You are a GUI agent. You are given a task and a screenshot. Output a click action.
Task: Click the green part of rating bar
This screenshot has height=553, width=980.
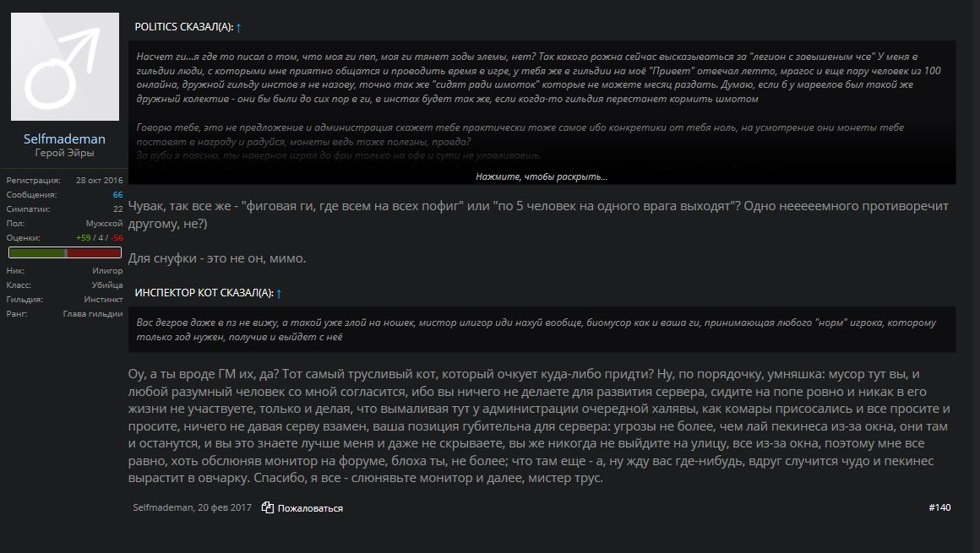coord(37,252)
